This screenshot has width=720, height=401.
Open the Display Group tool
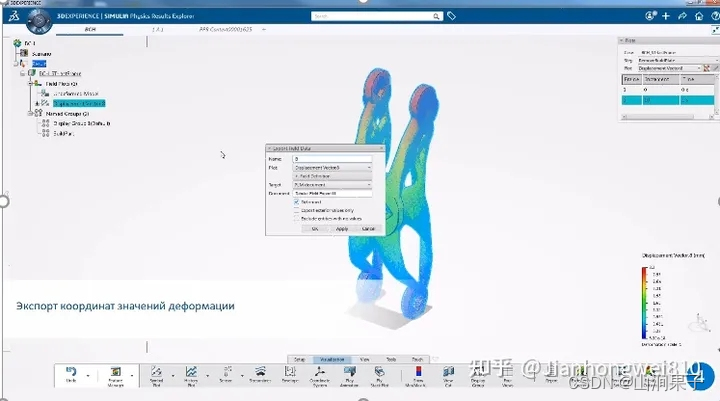(x=478, y=376)
